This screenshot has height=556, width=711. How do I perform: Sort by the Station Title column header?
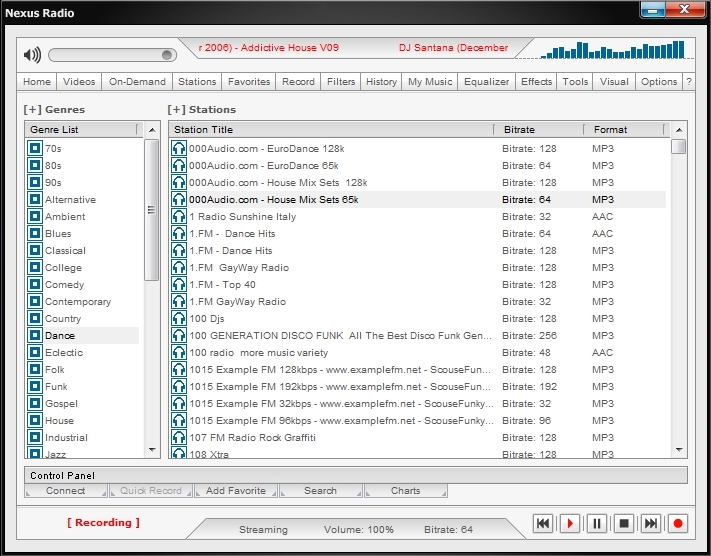click(x=331, y=130)
